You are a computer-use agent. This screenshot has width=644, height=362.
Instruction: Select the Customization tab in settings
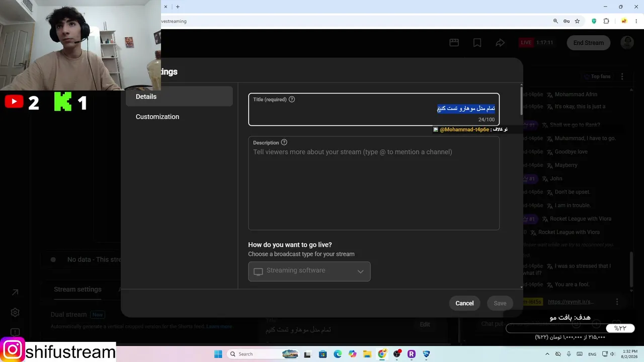pyautogui.click(x=179, y=117)
